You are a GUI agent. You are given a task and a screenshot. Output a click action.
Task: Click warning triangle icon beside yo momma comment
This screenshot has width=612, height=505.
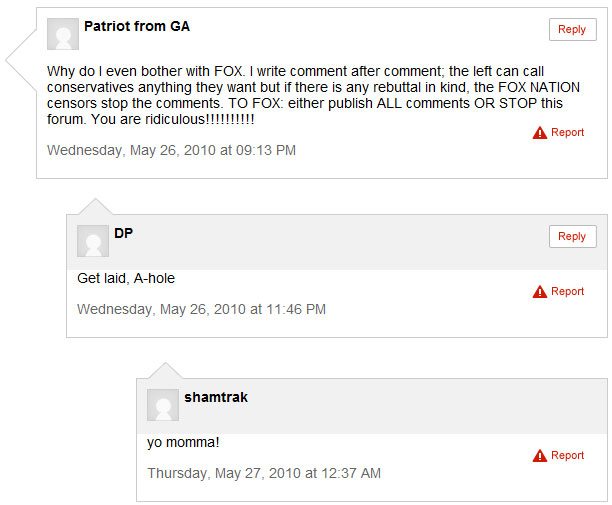[x=540, y=455]
